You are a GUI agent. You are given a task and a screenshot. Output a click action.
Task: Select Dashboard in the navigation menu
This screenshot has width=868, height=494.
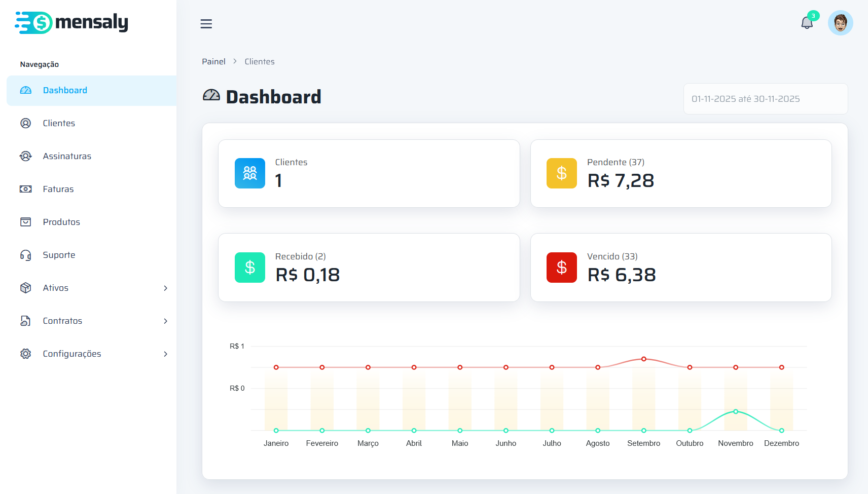click(65, 90)
